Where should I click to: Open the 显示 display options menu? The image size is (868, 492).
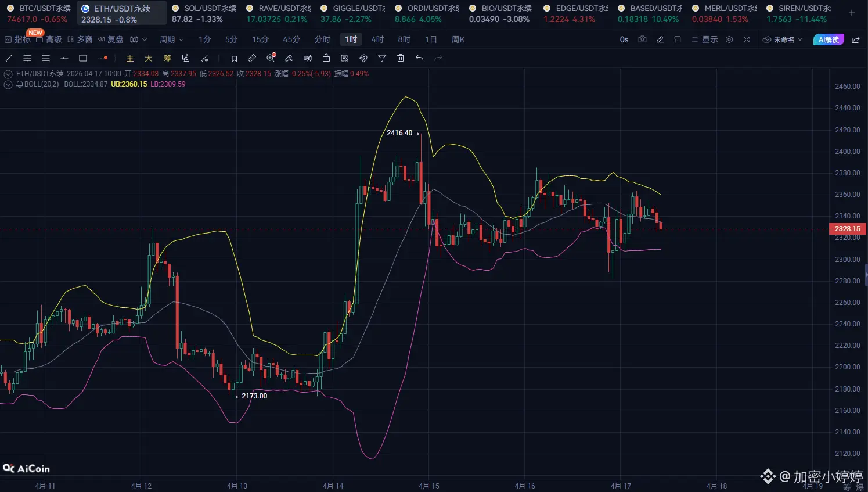[x=705, y=39]
